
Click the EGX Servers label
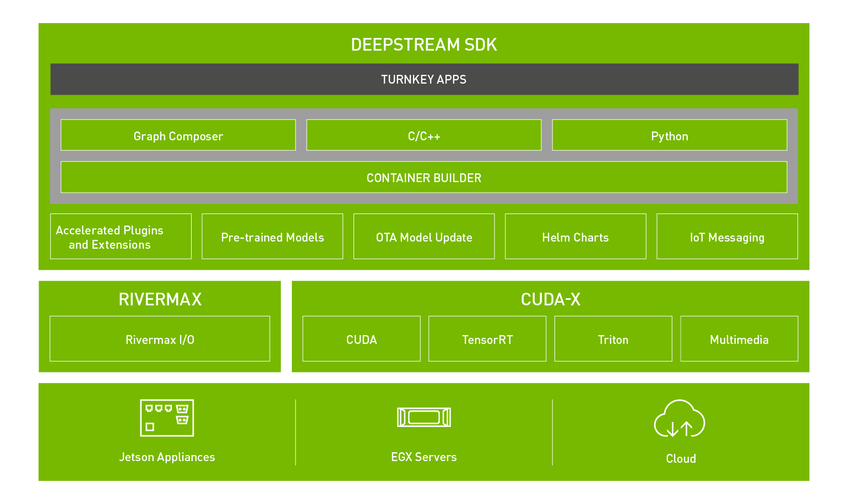[x=424, y=457]
